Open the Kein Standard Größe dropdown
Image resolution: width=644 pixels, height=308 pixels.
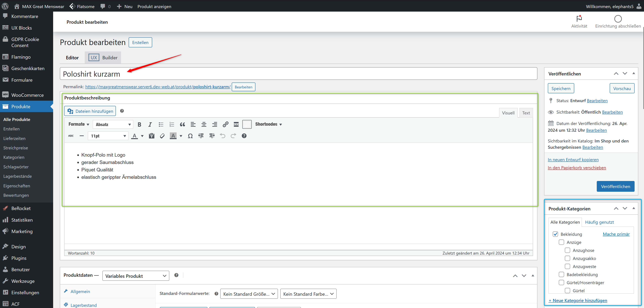point(249,294)
